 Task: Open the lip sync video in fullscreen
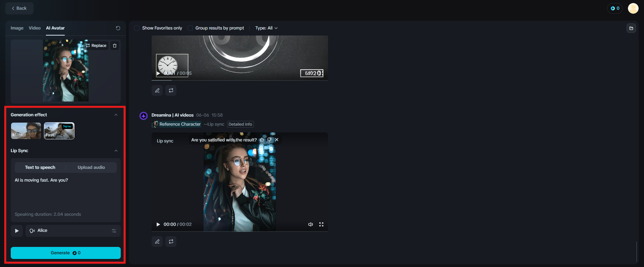point(321,224)
